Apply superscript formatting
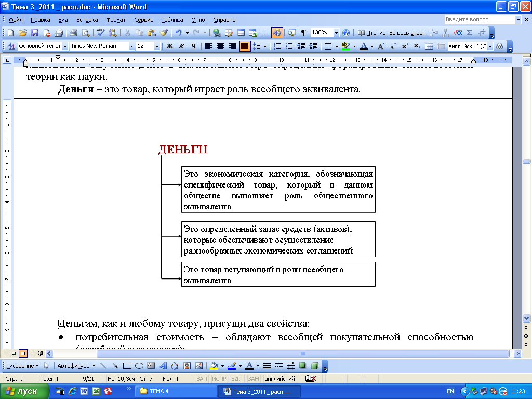The width and height of the screenshot is (532, 399). click(x=405, y=46)
